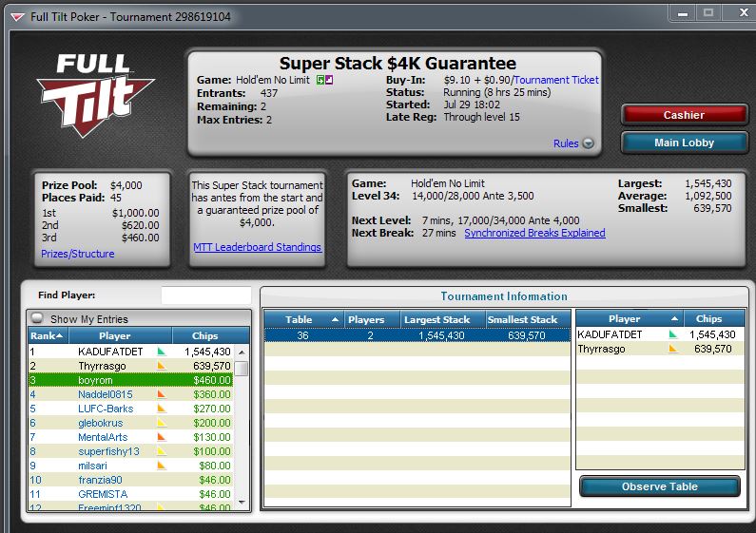The width and height of the screenshot is (756, 533).
Task: Select Thyrrasgo in table player list
Action: [661, 349]
